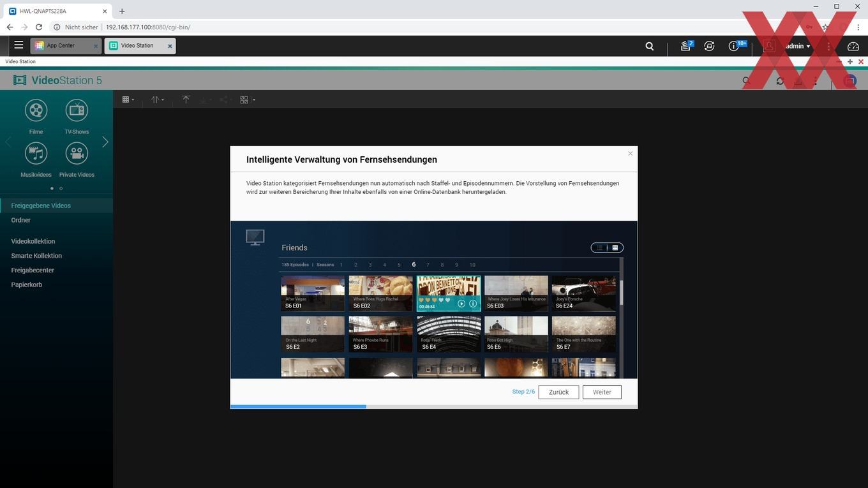
Task: Go back with browser back arrow
Action: pos(10,27)
